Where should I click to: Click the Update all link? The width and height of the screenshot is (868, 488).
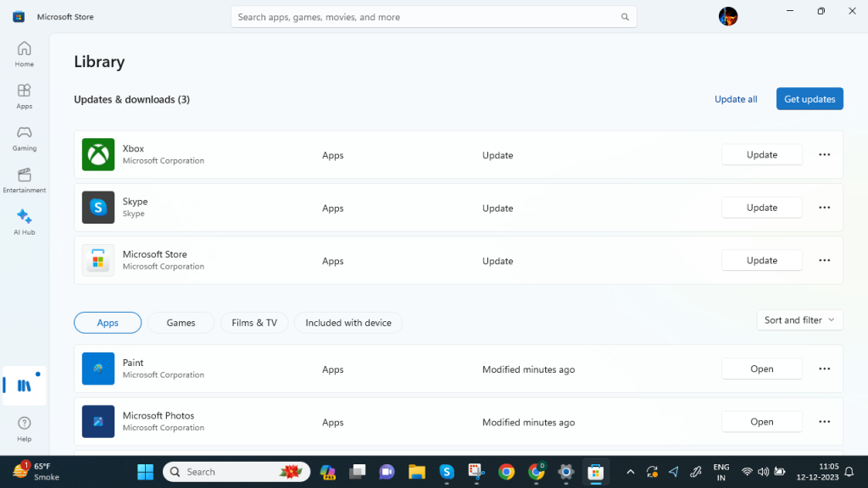pos(736,99)
